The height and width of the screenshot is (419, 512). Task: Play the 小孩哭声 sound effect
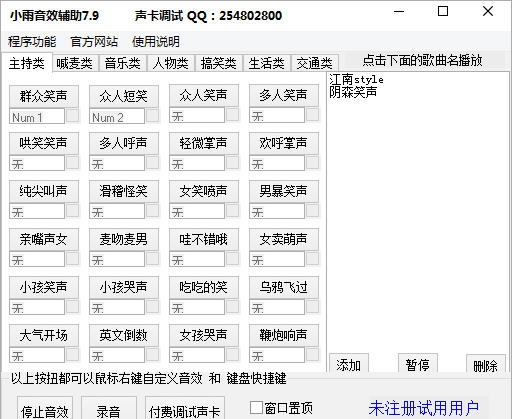click(124, 287)
